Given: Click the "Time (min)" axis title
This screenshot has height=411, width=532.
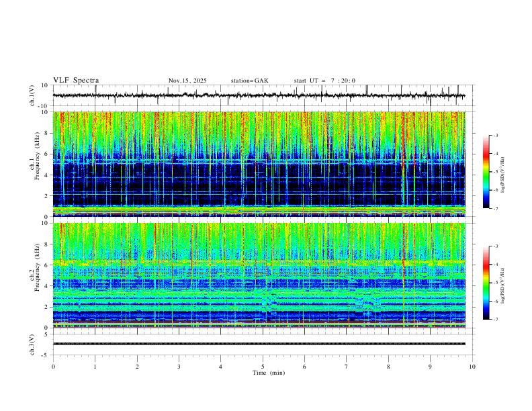Looking at the screenshot, I should click(269, 373).
